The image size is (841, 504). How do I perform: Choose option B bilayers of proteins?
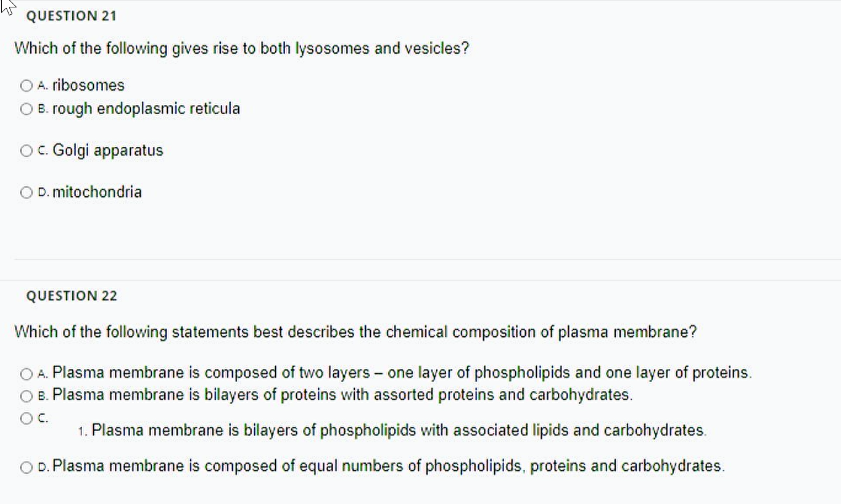[27, 395]
